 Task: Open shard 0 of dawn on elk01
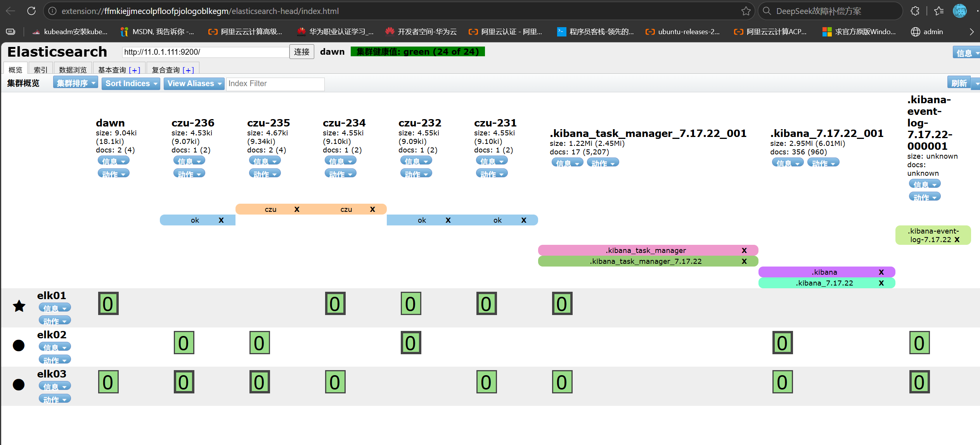click(108, 303)
